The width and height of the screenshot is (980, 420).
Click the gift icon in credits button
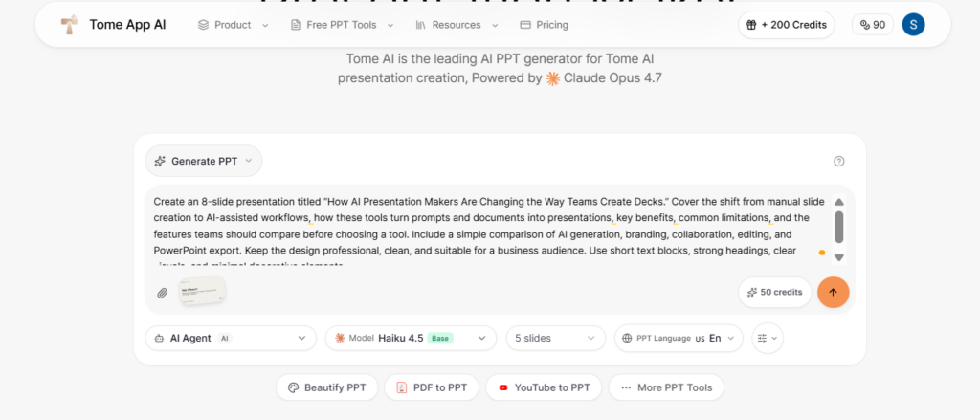point(752,25)
